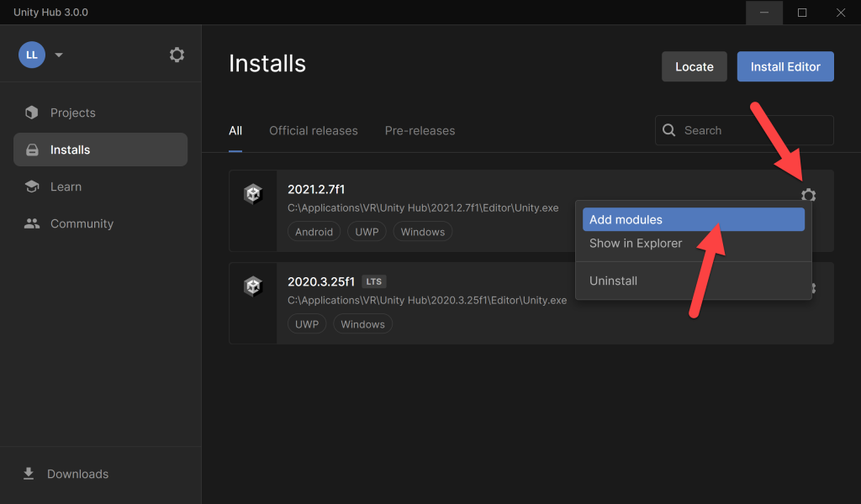Open gear menu for 2021.2.7f1
This screenshot has height=504, width=861.
click(x=808, y=195)
